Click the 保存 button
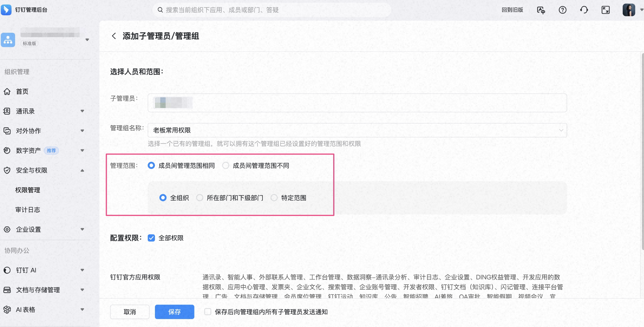 (174, 312)
